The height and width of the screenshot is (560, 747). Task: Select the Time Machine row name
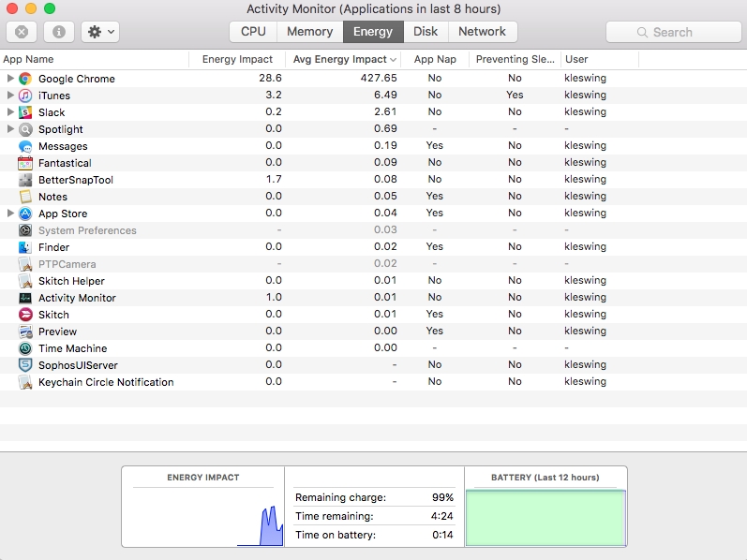tap(73, 348)
